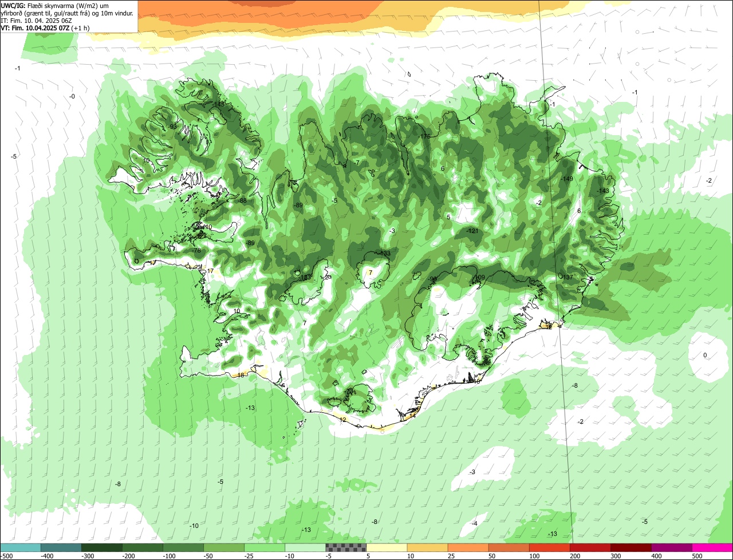Click the '-18' value near the southwest coast

241,375
